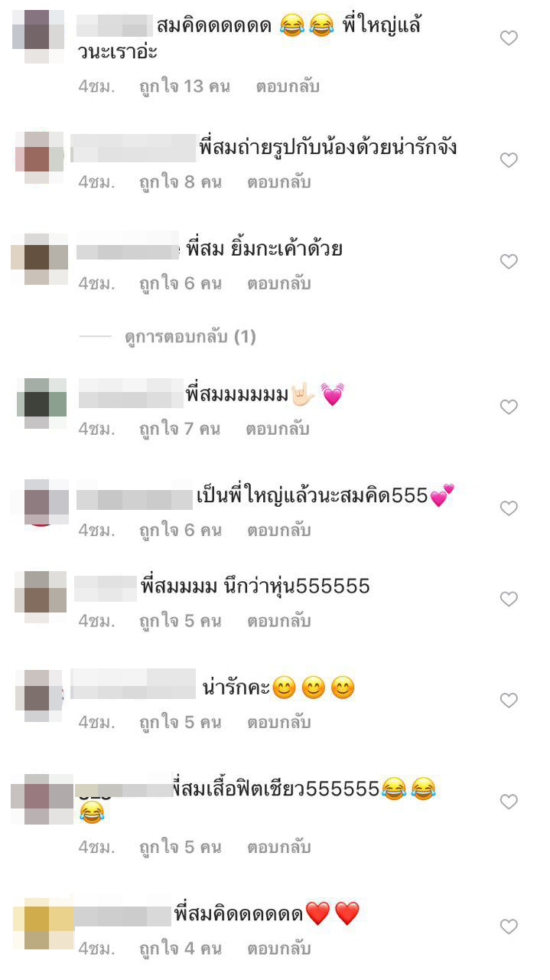The image size is (550, 980).
Task: Open avatar of the last commenter
Action: coord(43,923)
